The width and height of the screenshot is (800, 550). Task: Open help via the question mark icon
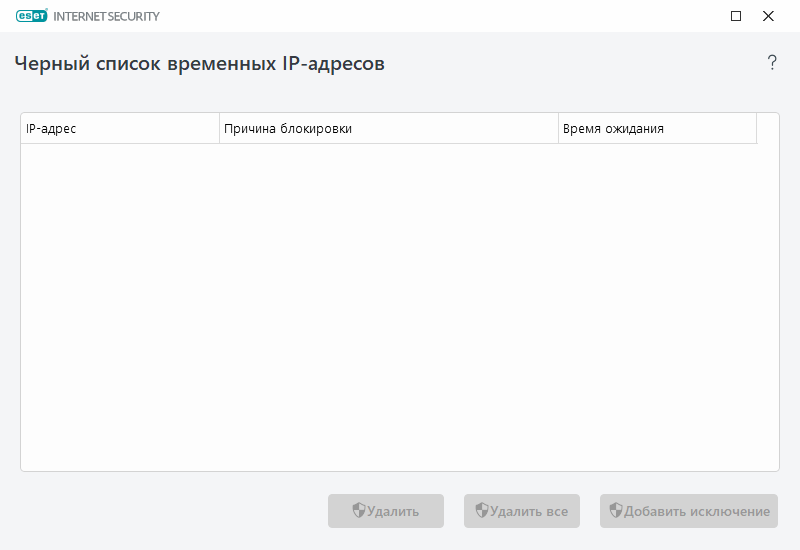[x=772, y=63]
